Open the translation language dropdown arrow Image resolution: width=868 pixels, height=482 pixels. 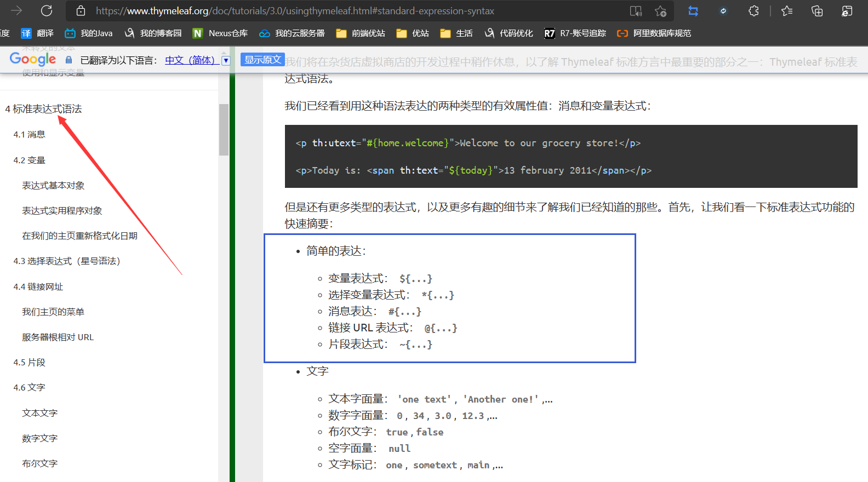(226, 60)
